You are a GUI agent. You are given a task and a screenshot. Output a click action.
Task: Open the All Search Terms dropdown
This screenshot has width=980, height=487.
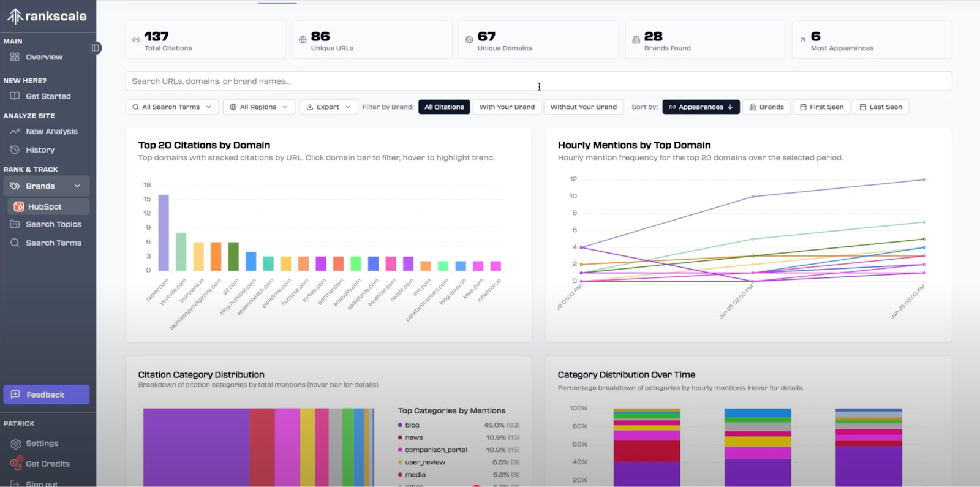tap(171, 107)
